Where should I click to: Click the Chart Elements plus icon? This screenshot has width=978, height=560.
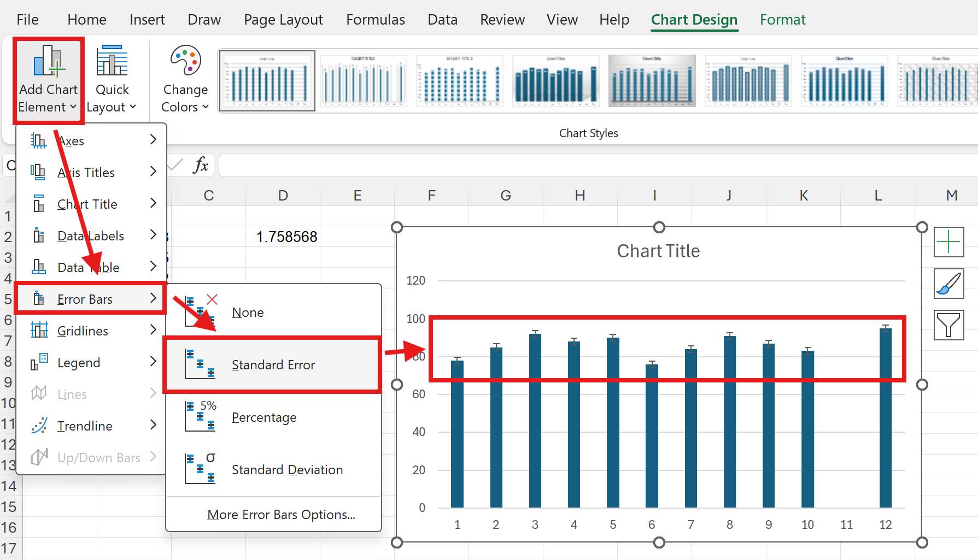948,242
